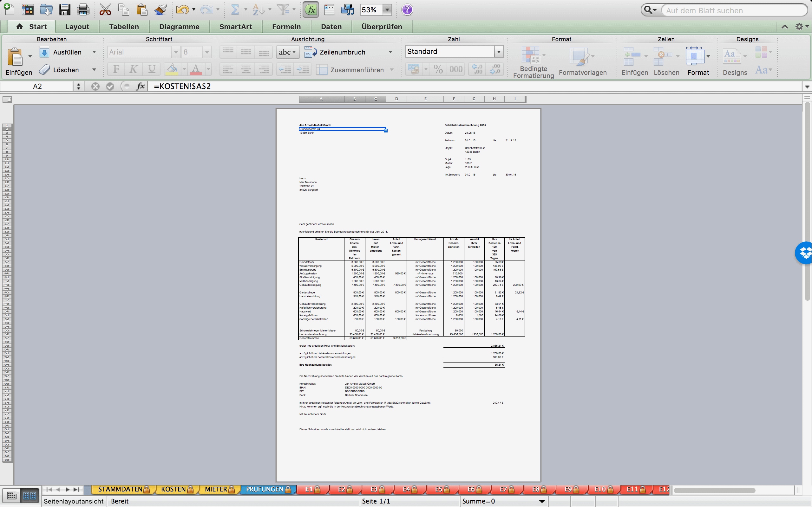Click the Undo arrow icon
This screenshot has width=812, height=507.
pos(182,10)
